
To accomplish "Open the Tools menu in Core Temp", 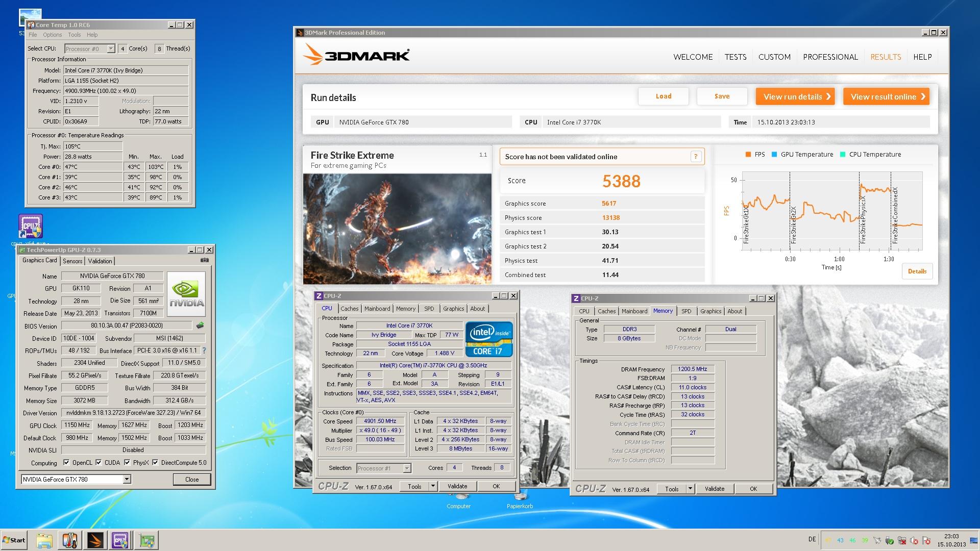I will (75, 35).
